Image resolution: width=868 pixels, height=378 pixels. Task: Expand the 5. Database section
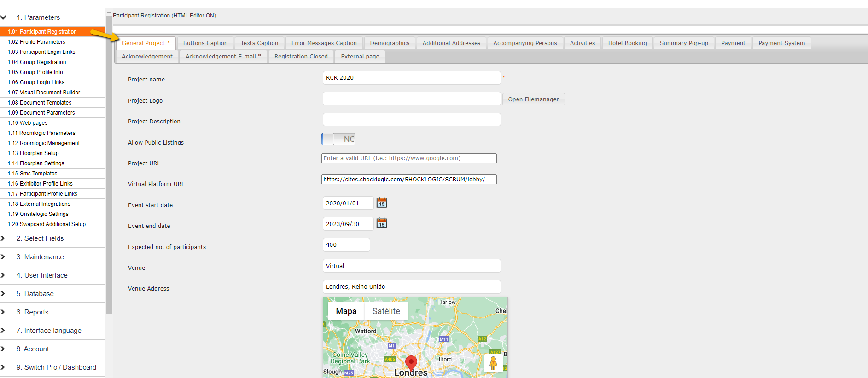[52, 294]
